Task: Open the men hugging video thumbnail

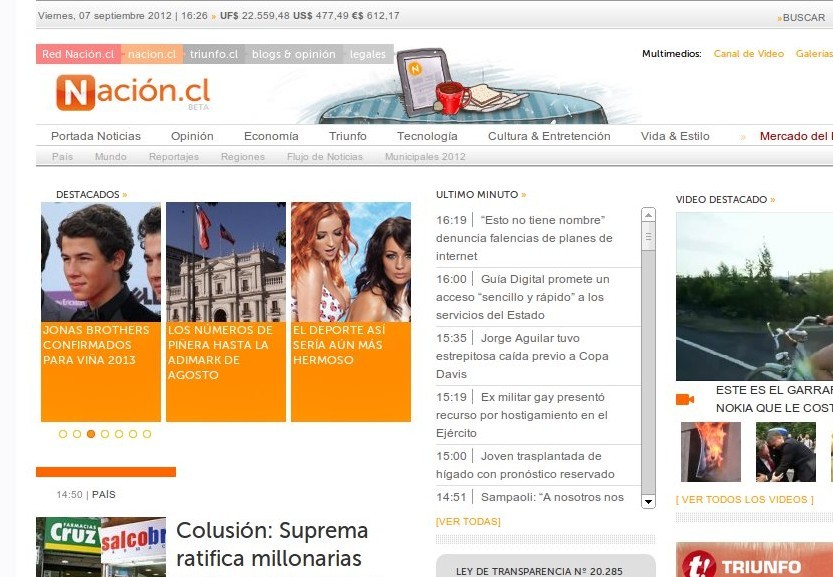Action: click(786, 452)
